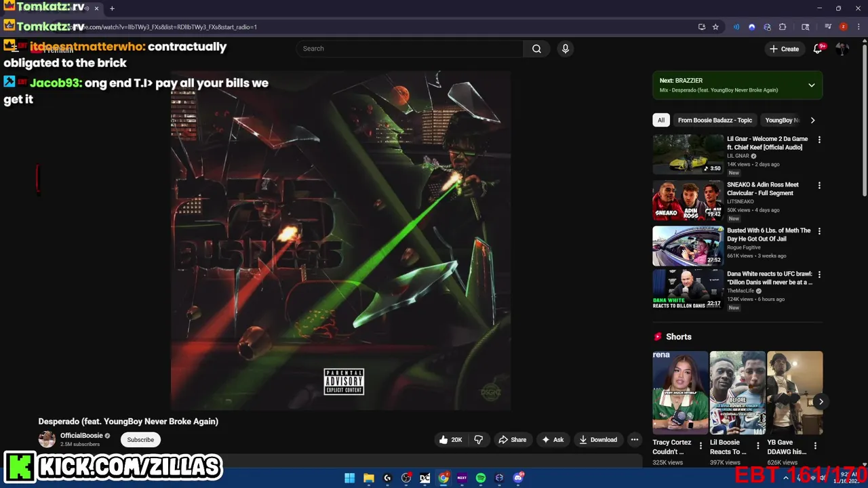Viewport: 868px width, 488px height.
Task: Select the All filter chip
Action: pos(661,120)
